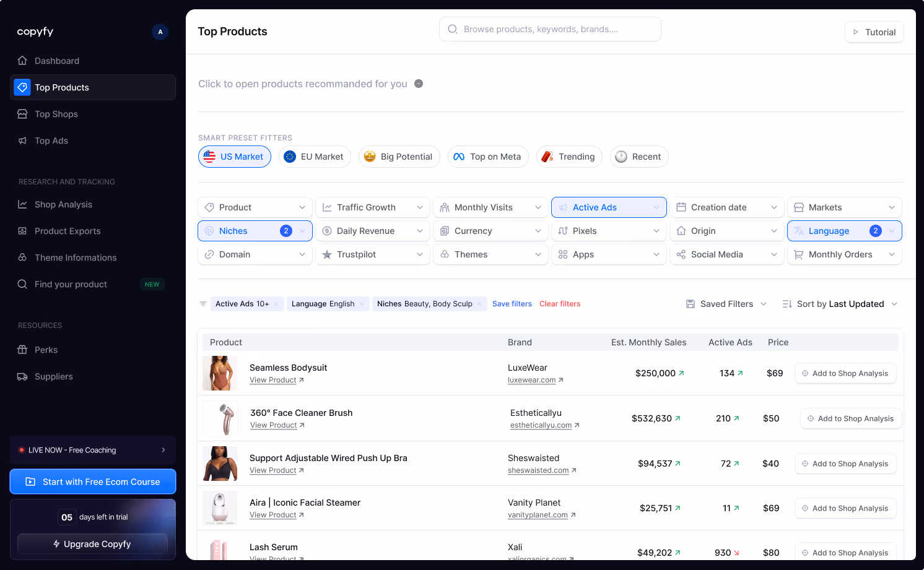Open the user avatar 'A' profile

click(160, 32)
